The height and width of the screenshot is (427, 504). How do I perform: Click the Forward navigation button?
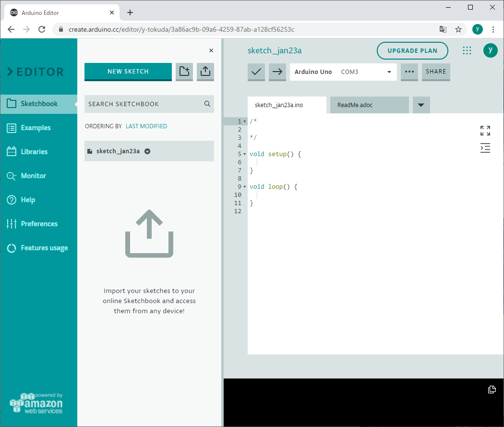pos(26,29)
